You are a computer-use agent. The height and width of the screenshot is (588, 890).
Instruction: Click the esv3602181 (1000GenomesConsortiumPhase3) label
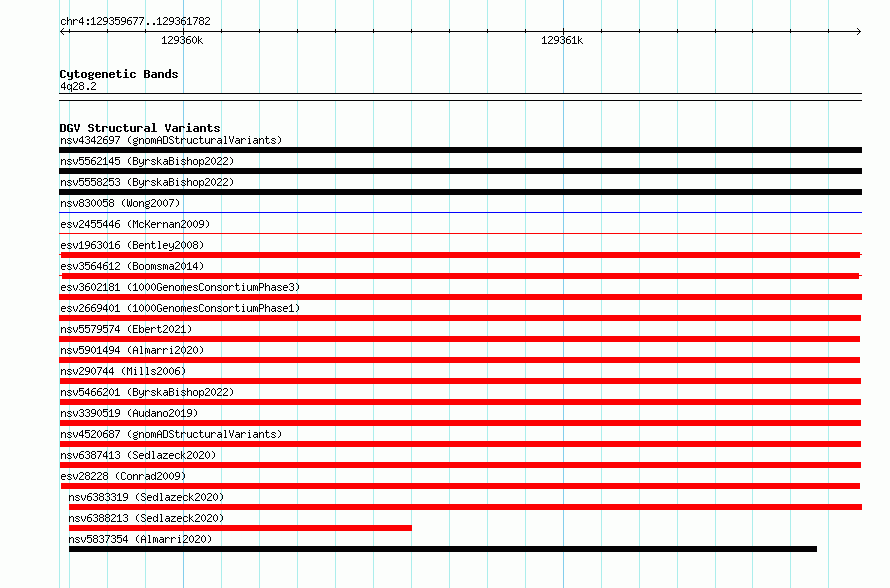click(x=180, y=287)
